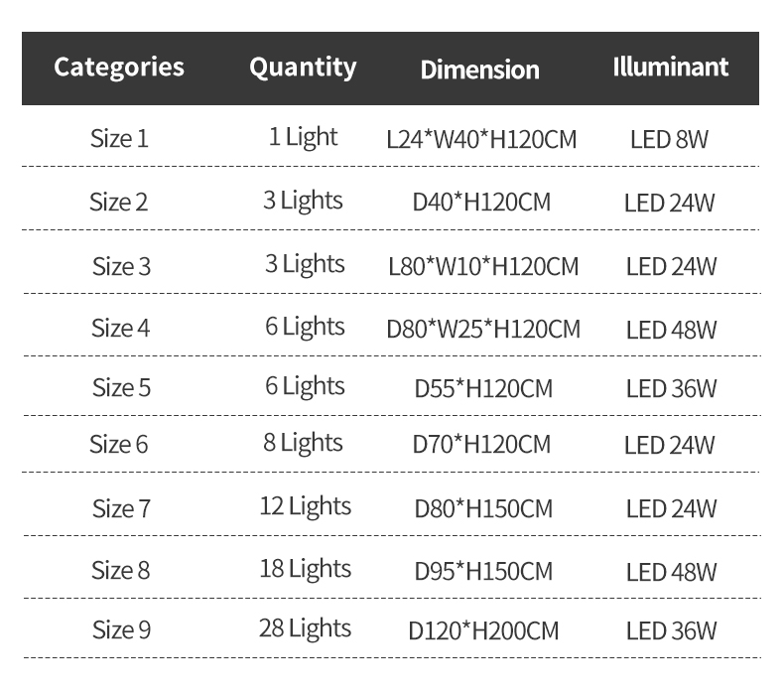
Task: Click dimension L80*W10*H120CM
Action: tap(483, 267)
